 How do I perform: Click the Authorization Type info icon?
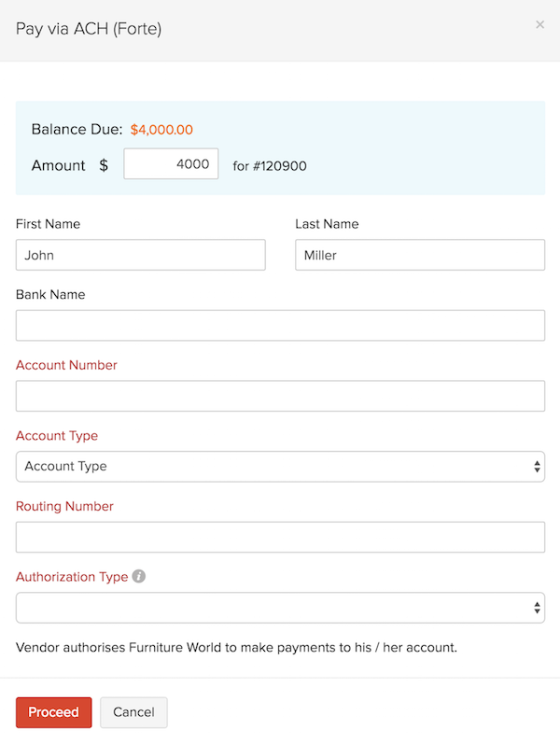tap(139, 577)
